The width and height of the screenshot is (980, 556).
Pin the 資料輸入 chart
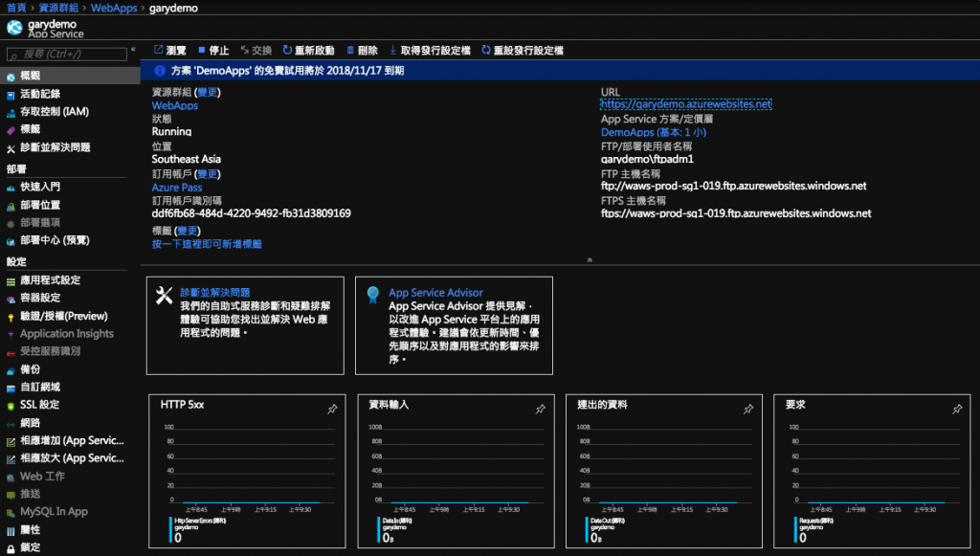click(x=540, y=410)
